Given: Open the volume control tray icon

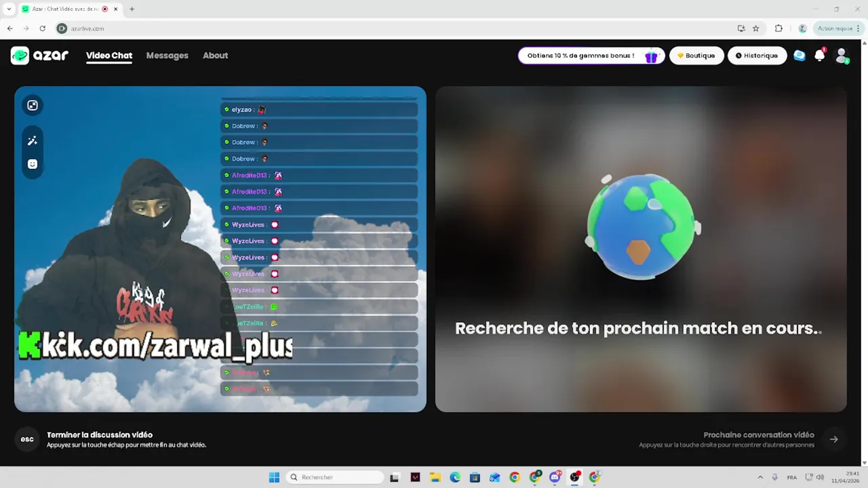Looking at the screenshot, I should [x=821, y=477].
